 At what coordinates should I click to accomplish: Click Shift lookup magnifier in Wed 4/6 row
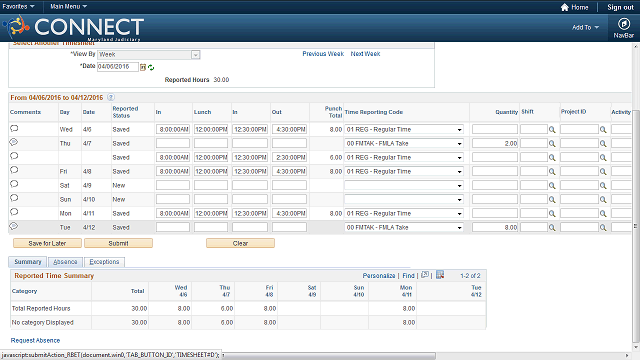coord(552,130)
